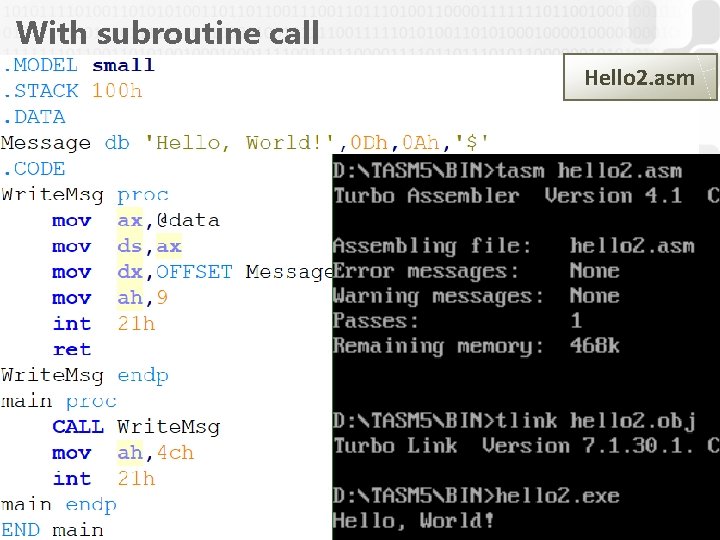Select the 'WriteMsg endp' line

tap(85, 375)
